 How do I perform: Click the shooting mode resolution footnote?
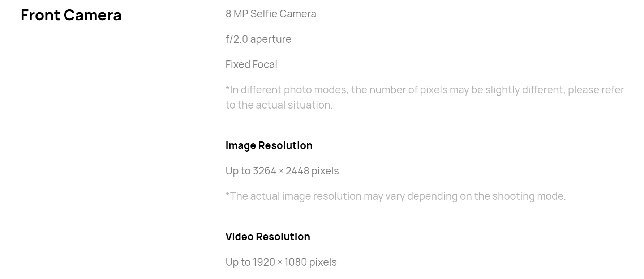click(x=395, y=196)
